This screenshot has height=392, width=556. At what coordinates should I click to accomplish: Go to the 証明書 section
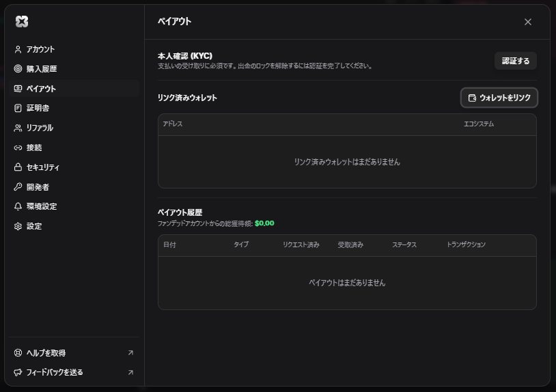coord(74,108)
